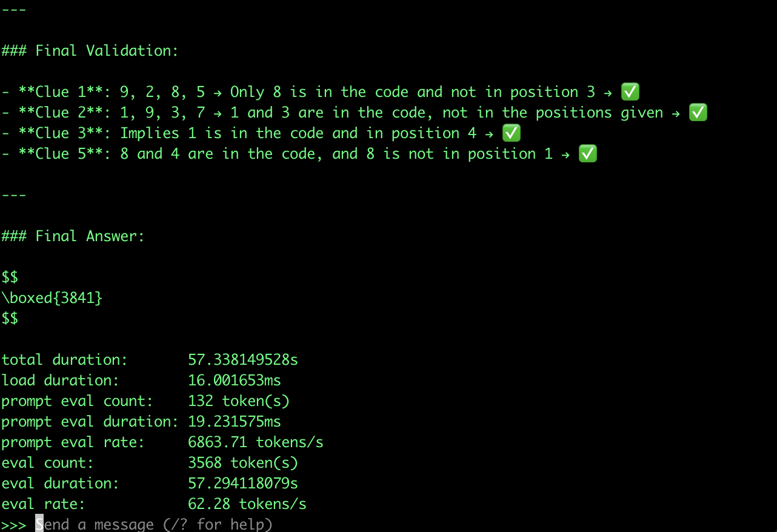Click the green checkmark on the Clue 3 line
The width and height of the screenshot is (777, 532).
(512, 133)
